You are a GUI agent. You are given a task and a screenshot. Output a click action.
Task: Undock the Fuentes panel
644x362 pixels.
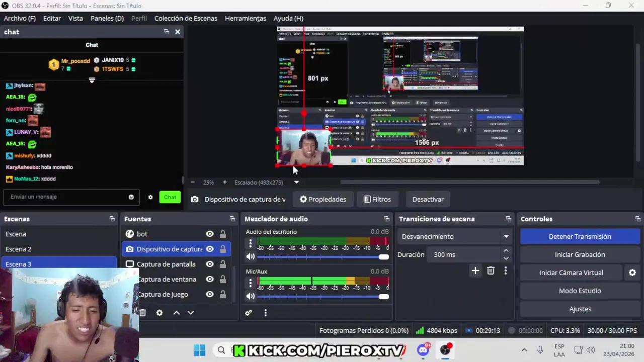point(232,219)
